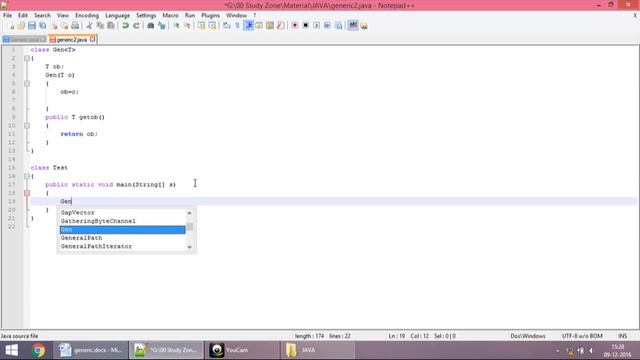Click the Paste toolbar icon
This screenshot has height=360, width=640.
(111, 26)
